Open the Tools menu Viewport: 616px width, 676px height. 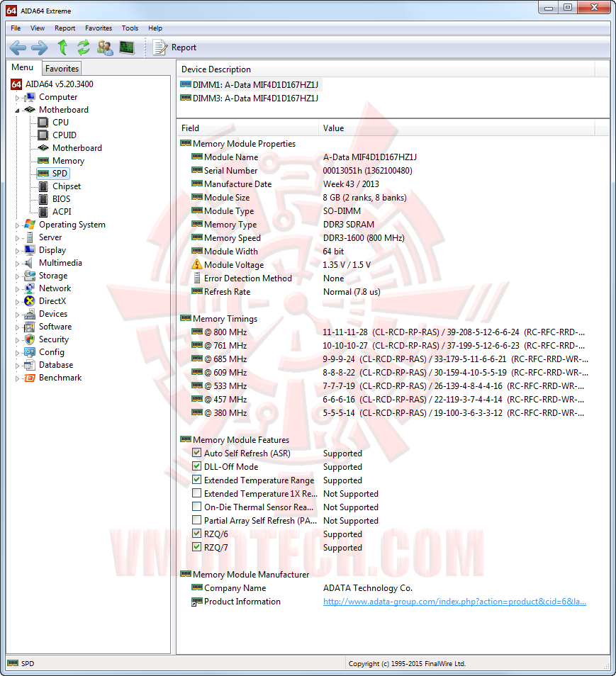130,28
